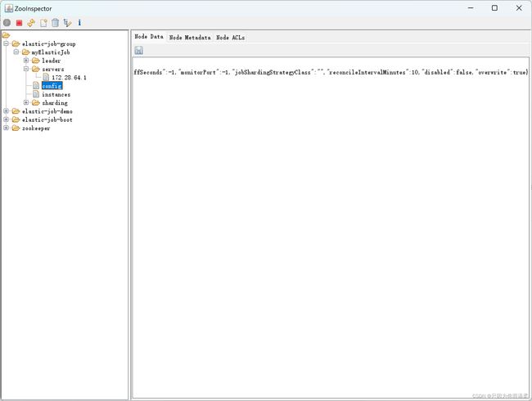Viewport: 532px width, 401px height.
Task: Click the instances document icon
Action: (36, 94)
